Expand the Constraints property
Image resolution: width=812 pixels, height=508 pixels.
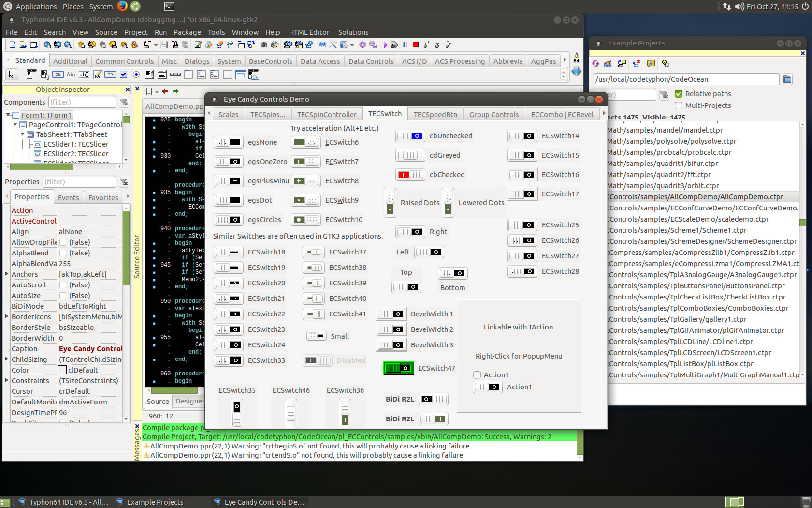pos(7,381)
